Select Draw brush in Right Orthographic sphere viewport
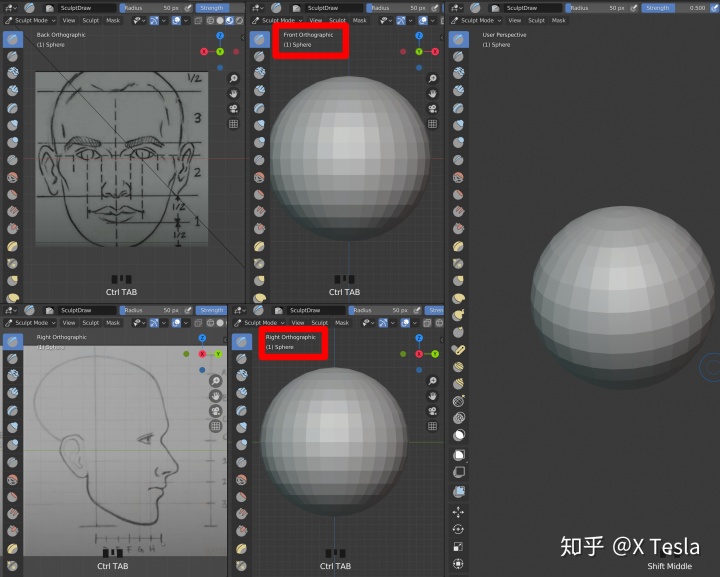The image size is (720, 577). (242, 342)
